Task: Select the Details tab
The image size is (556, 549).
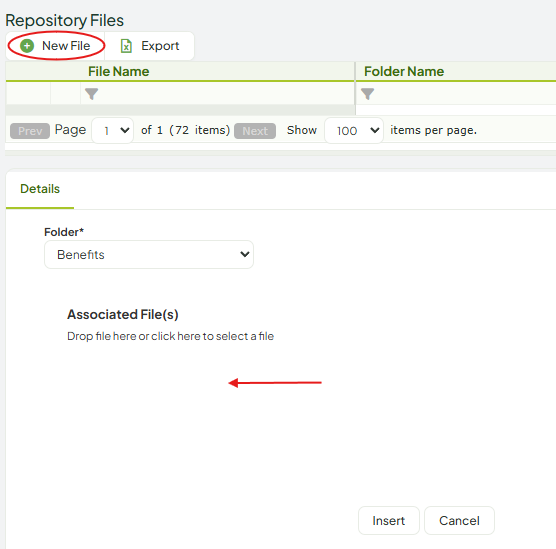Action: click(40, 189)
